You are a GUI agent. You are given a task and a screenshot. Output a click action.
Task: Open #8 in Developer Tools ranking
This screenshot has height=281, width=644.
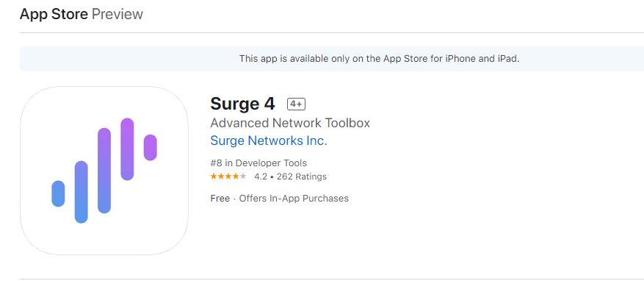(x=258, y=163)
